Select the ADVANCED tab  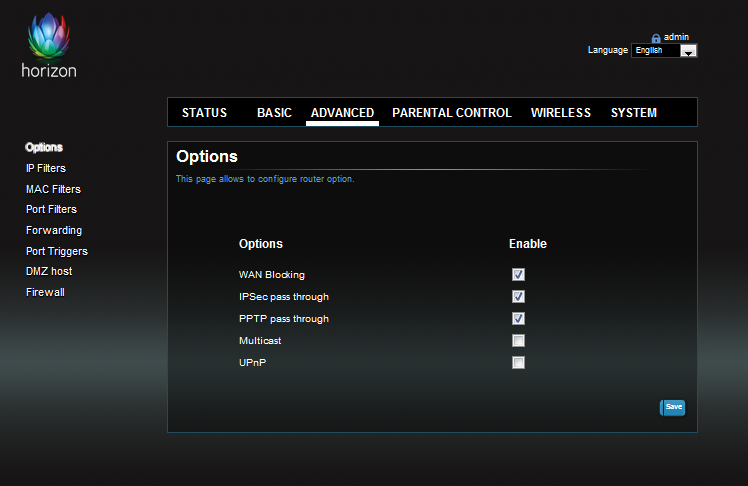point(343,113)
